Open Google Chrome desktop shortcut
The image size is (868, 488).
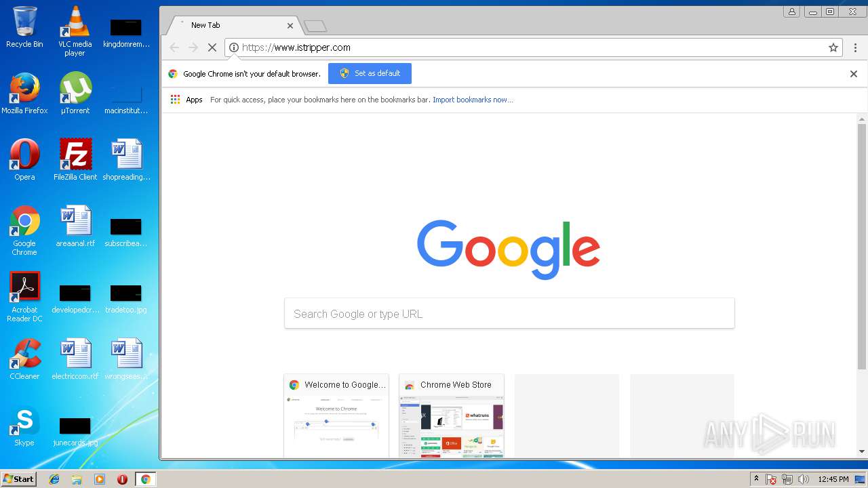(24, 230)
